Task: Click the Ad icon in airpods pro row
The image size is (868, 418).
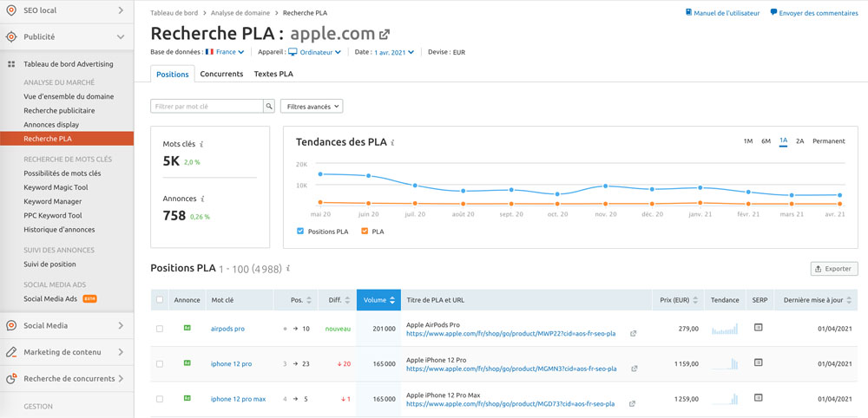Action: (x=187, y=328)
